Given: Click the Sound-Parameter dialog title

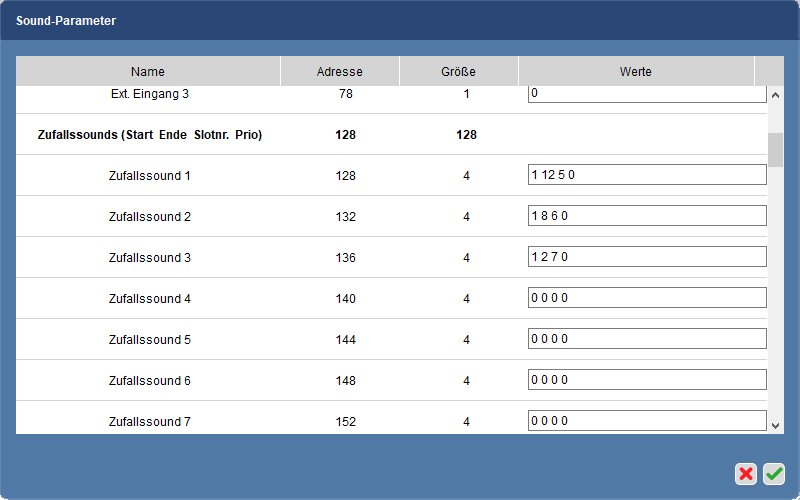Looking at the screenshot, I should tap(66, 21).
